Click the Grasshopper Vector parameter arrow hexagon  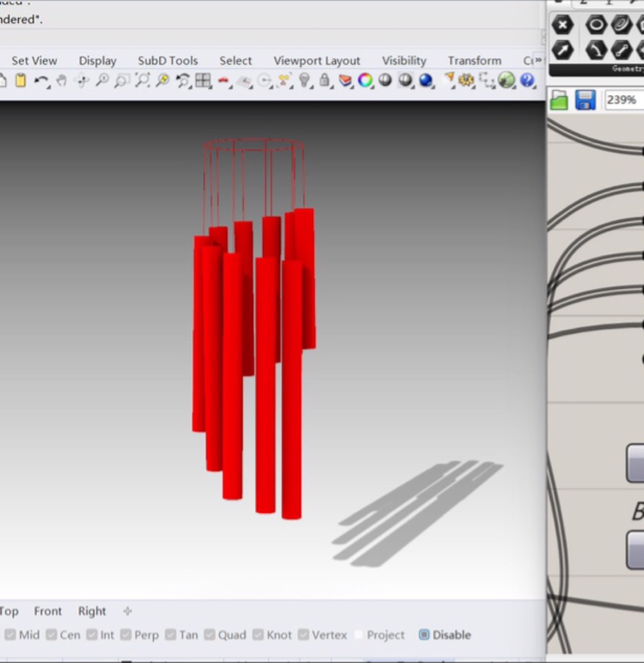[x=562, y=50]
